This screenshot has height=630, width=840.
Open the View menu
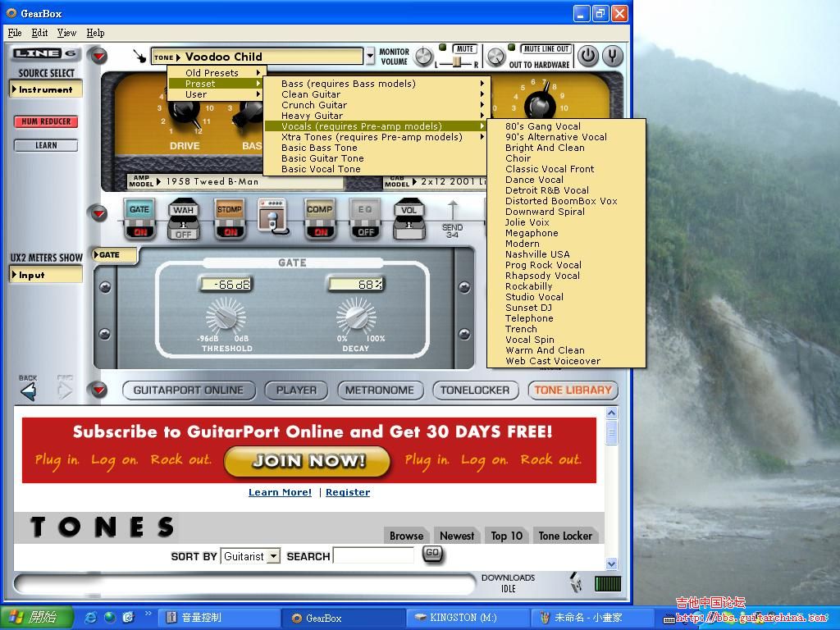[66, 33]
